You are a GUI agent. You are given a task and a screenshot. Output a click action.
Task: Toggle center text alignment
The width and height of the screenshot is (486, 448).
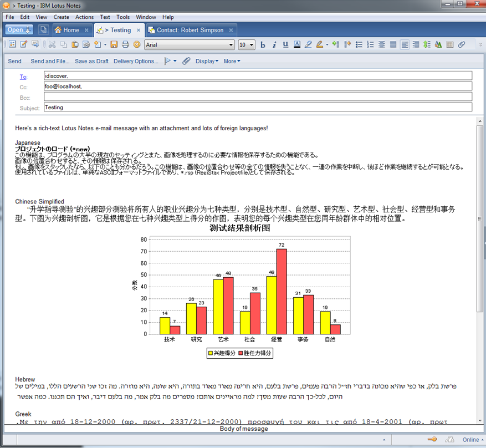(382, 45)
